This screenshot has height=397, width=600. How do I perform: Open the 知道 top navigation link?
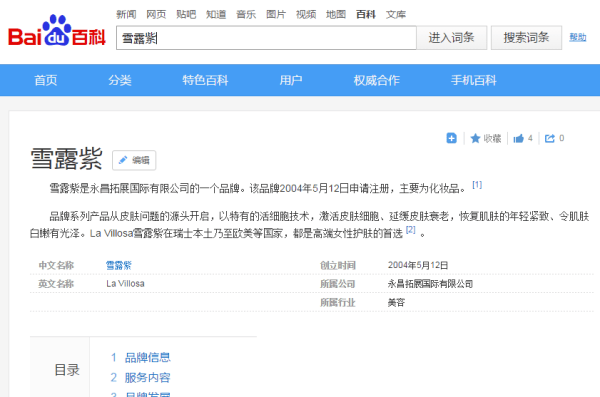click(x=216, y=15)
